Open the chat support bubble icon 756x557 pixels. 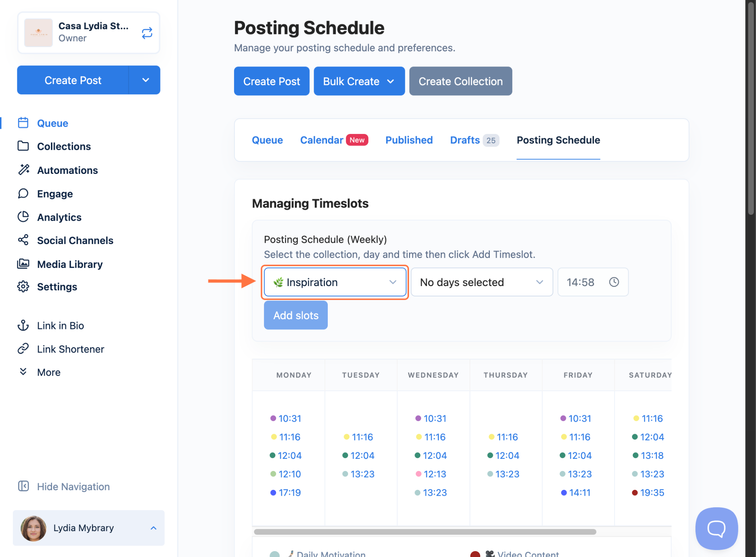click(x=716, y=528)
